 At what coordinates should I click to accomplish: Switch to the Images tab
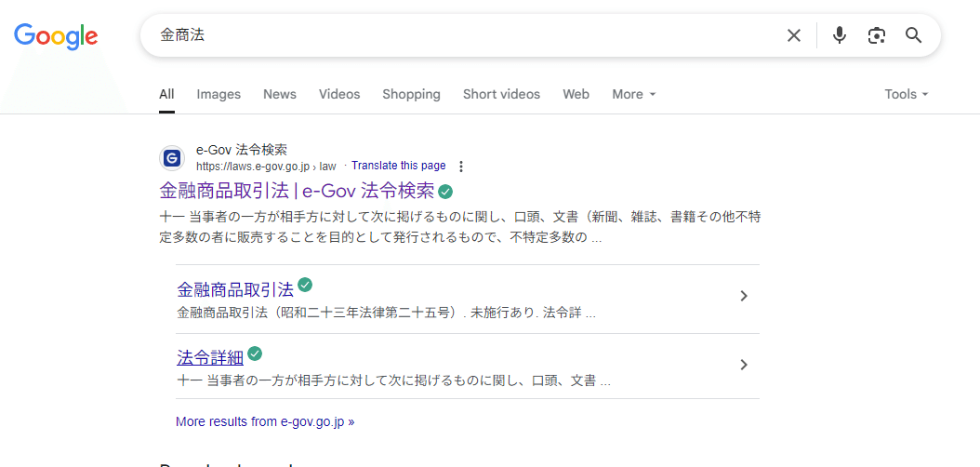pos(219,94)
